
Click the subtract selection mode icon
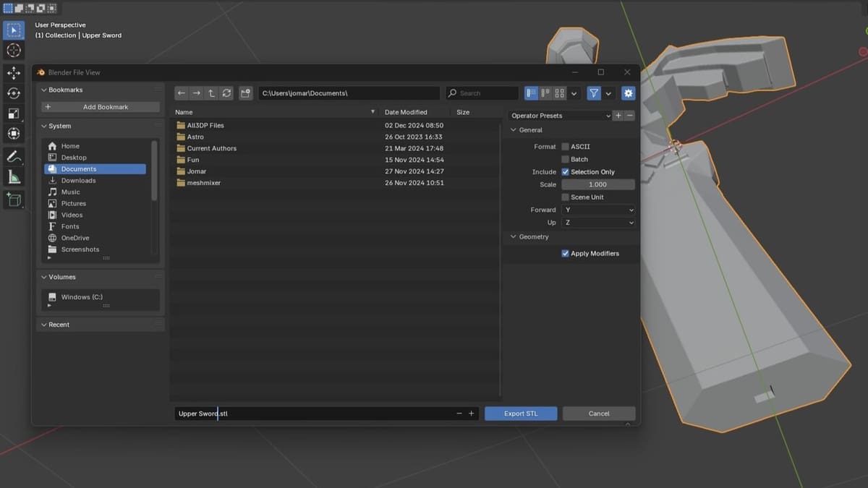30,9
